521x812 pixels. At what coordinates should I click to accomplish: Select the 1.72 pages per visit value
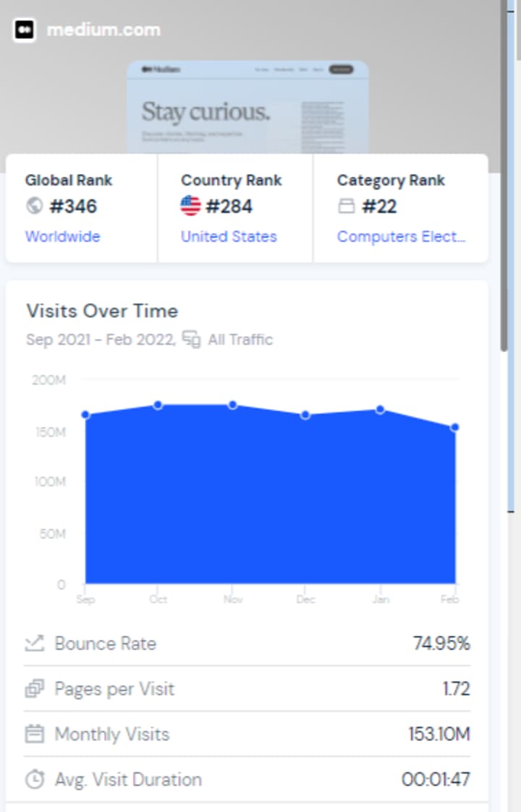point(456,689)
